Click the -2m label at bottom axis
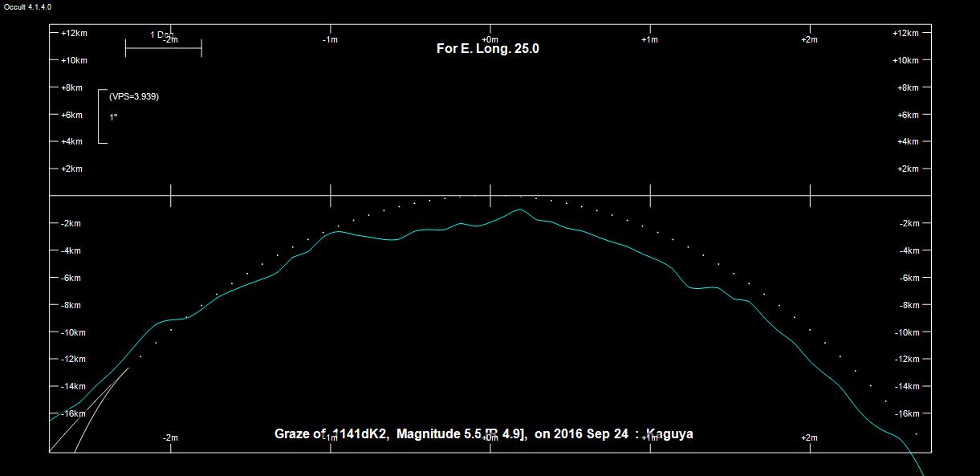The image size is (980, 476). pos(170,437)
